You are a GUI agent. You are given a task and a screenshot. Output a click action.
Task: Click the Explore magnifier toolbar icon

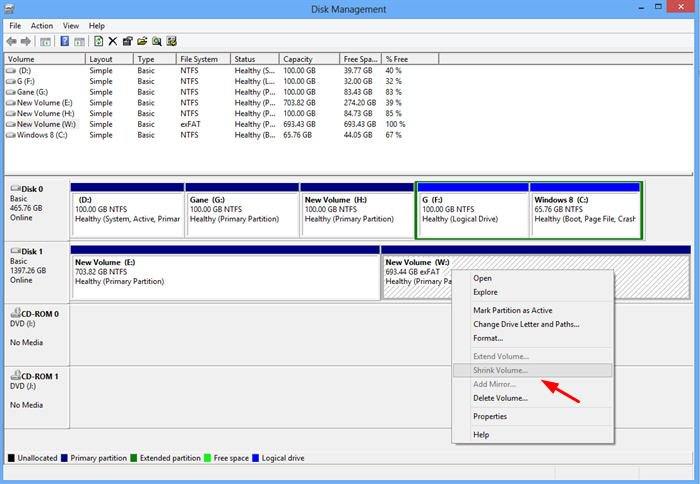157,42
